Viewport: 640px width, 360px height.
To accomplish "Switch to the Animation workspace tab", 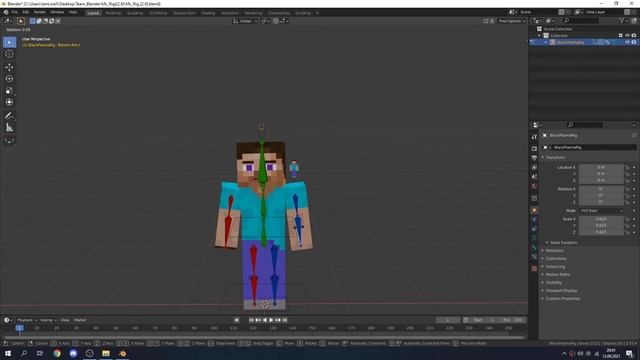I will (x=230, y=13).
